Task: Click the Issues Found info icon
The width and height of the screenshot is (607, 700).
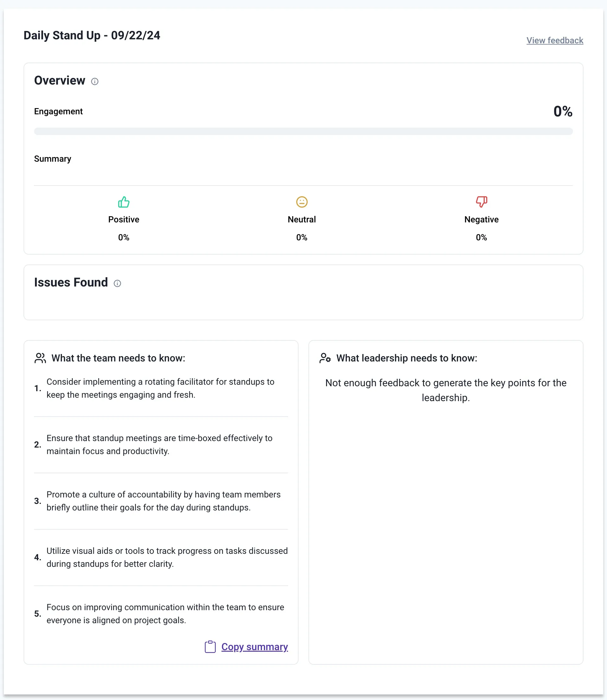Action: (117, 283)
